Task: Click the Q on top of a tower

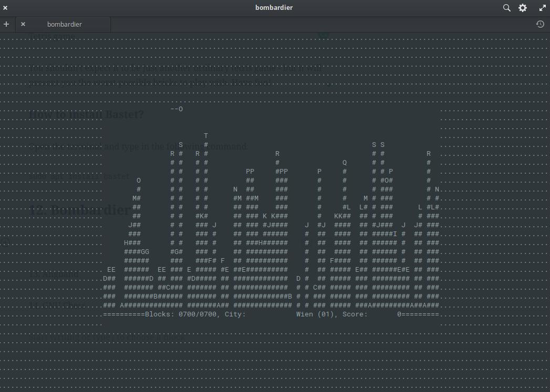Action: point(345,163)
